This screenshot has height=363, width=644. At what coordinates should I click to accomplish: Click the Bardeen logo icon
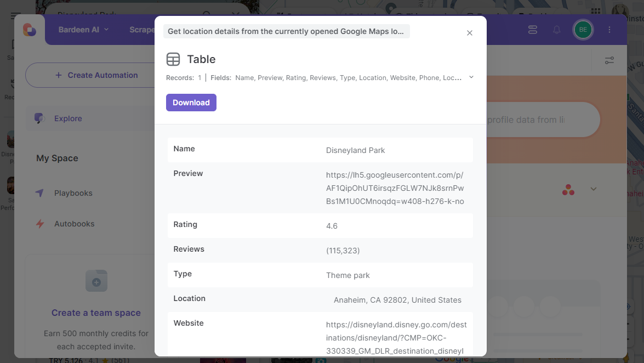30,30
